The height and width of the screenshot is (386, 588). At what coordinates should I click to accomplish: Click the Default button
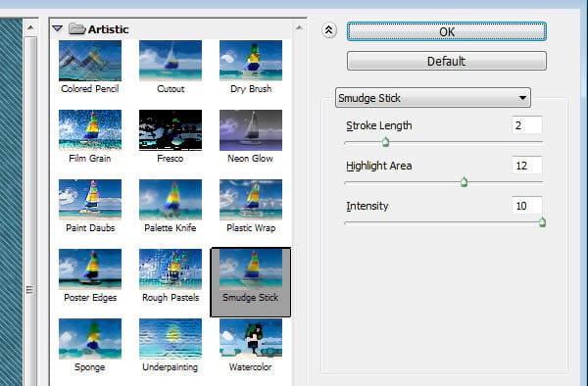click(x=446, y=61)
